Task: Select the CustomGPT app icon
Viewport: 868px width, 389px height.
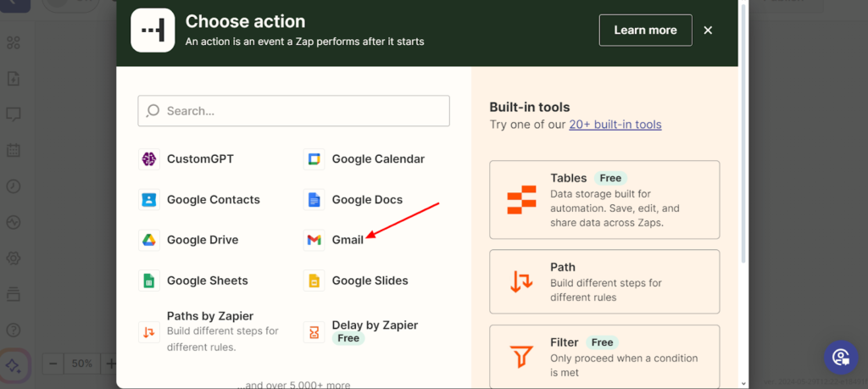Action: click(149, 159)
